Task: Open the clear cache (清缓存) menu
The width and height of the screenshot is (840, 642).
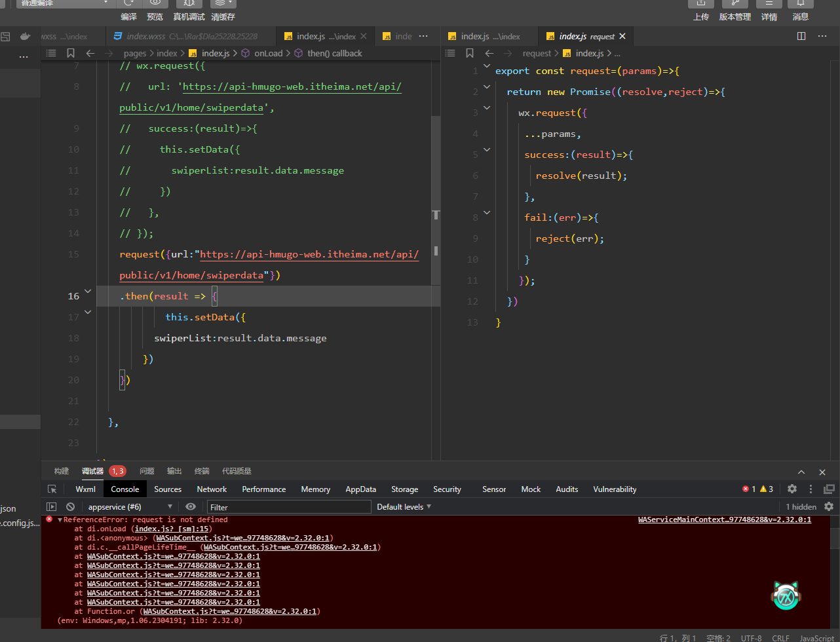Action: tap(223, 3)
